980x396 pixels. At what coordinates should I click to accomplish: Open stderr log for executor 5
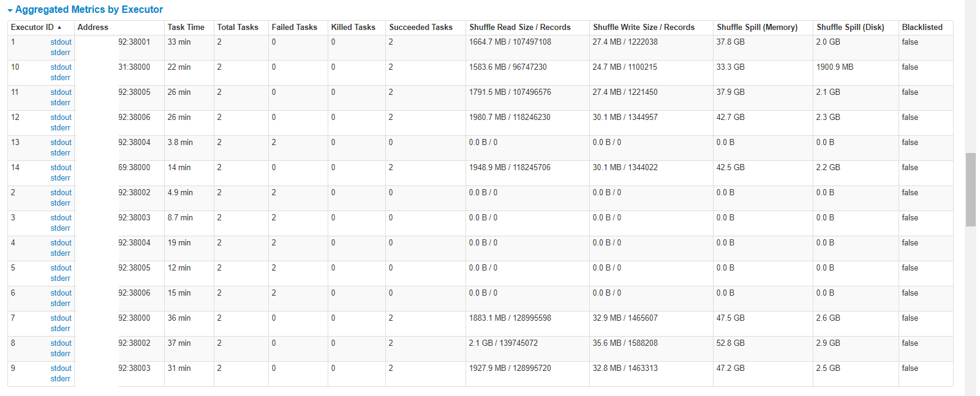pos(60,278)
